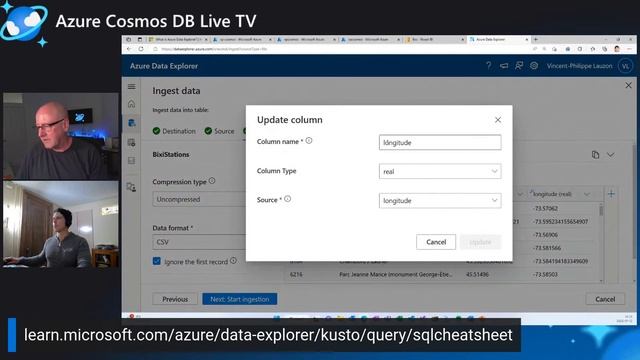
Task: Select the -73.58503 longitude cell
Action: coord(545,275)
